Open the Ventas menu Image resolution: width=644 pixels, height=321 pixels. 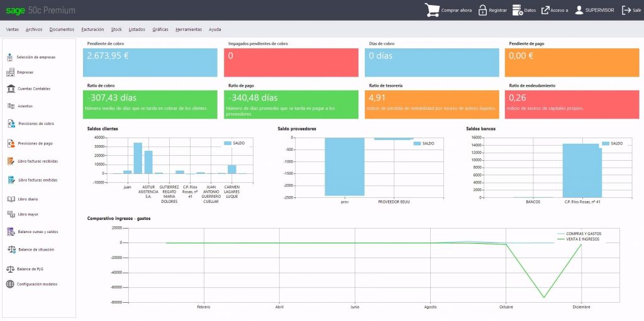13,30
